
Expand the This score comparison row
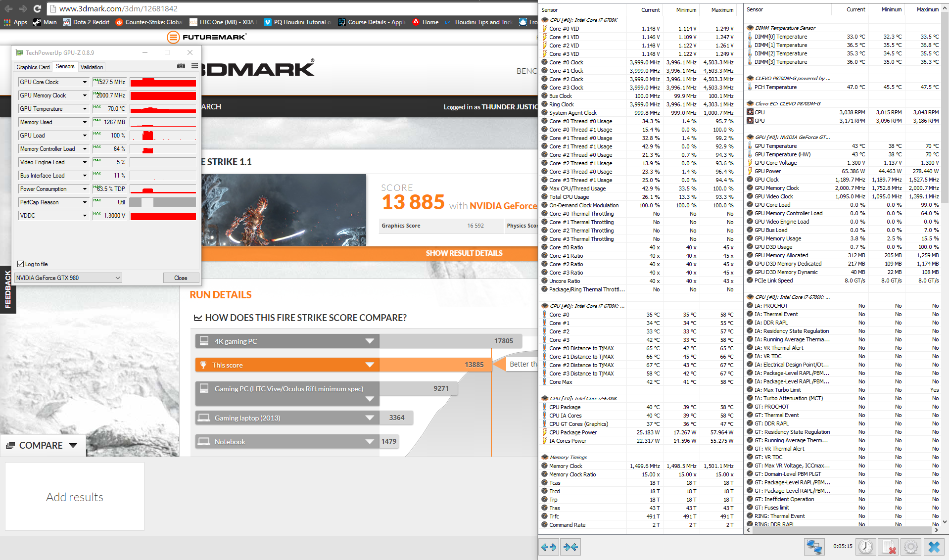click(370, 365)
